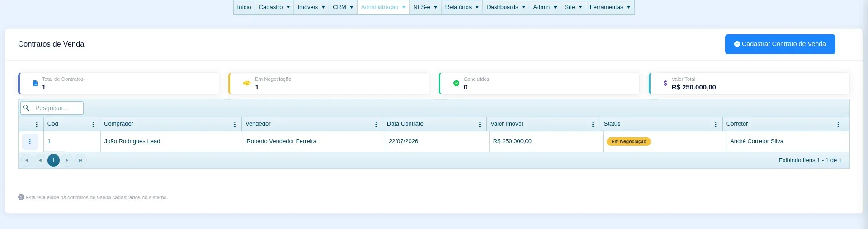Image resolution: width=868 pixels, height=229 pixels.
Task: Open the Início menu item
Action: (244, 7)
